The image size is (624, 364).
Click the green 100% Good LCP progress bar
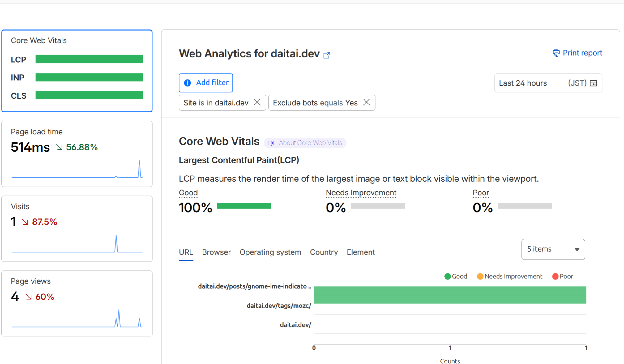pyautogui.click(x=244, y=206)
